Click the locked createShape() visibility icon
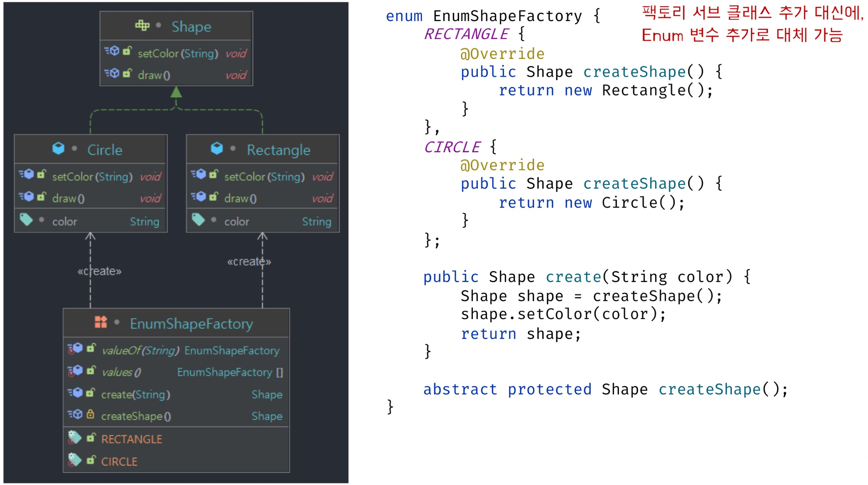The width and height of the screenshot is (868, 485). pyautogui.click(x=90, y=414)
